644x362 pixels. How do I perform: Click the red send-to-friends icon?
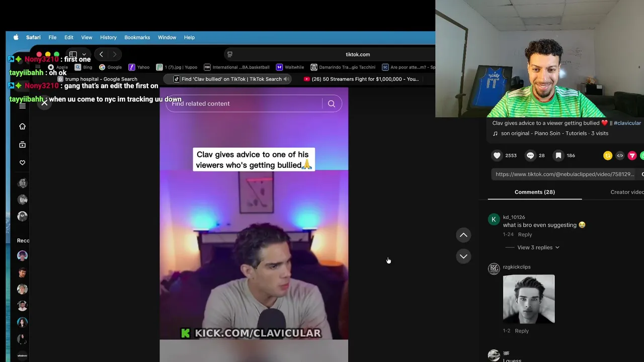tap(632, 156)
